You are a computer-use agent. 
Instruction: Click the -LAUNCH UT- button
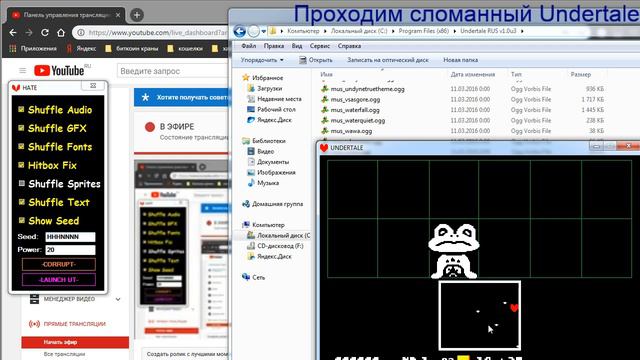pos(59,280)
